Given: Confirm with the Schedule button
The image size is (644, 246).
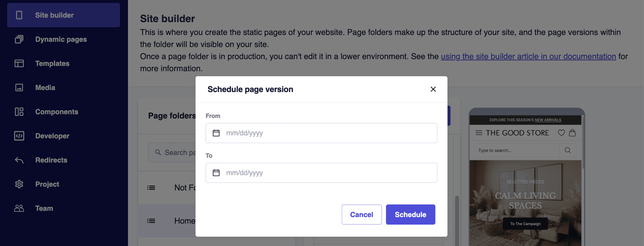Looking at the screenshot, I should pyautogui.click(x=410, y=214).
